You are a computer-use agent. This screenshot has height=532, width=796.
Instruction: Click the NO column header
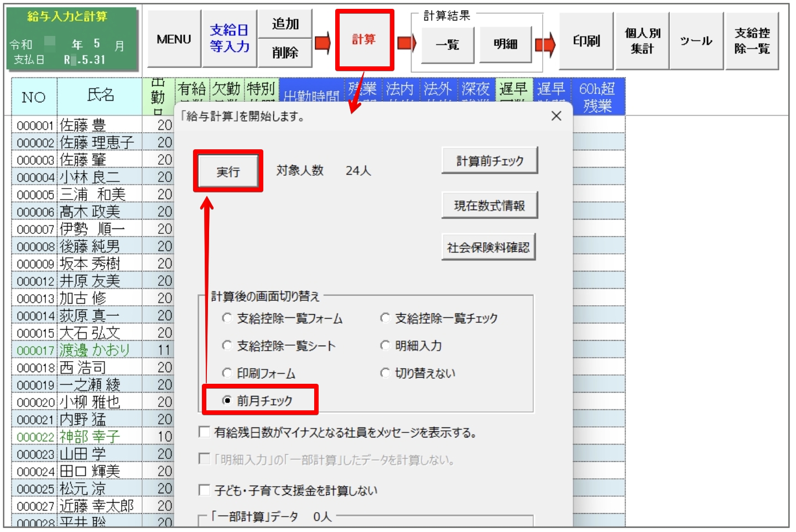[x=34, y=97]
